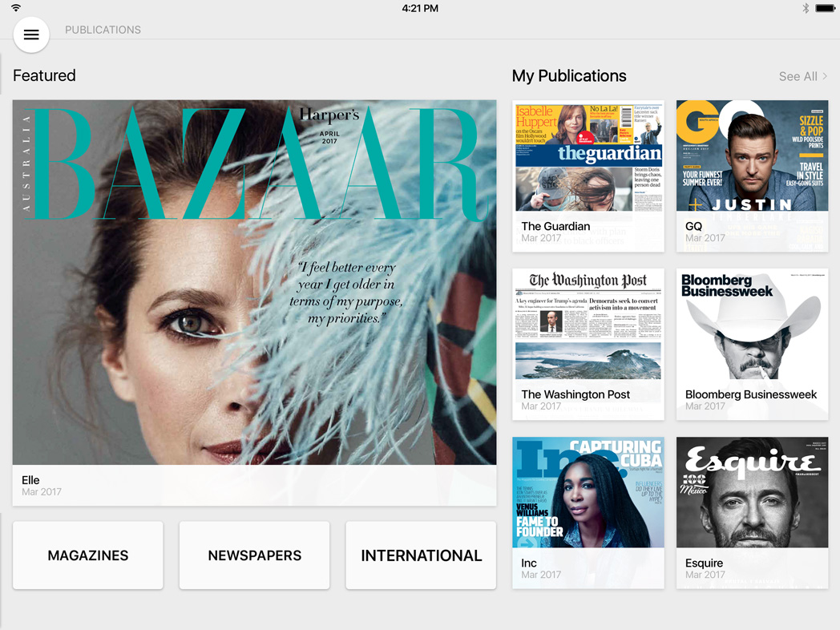
Task: Click 'Mar 2017' date under Elle
Action: point(41,492)
